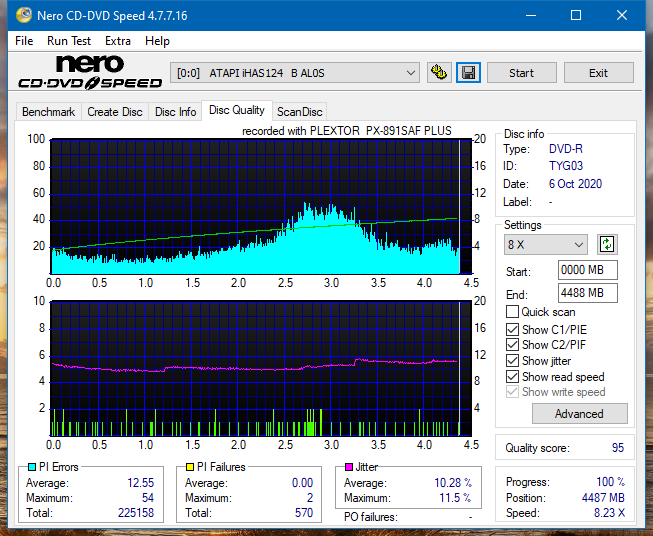Switch to the Disc Info tab
653x536 pixels.
[175, 112]
